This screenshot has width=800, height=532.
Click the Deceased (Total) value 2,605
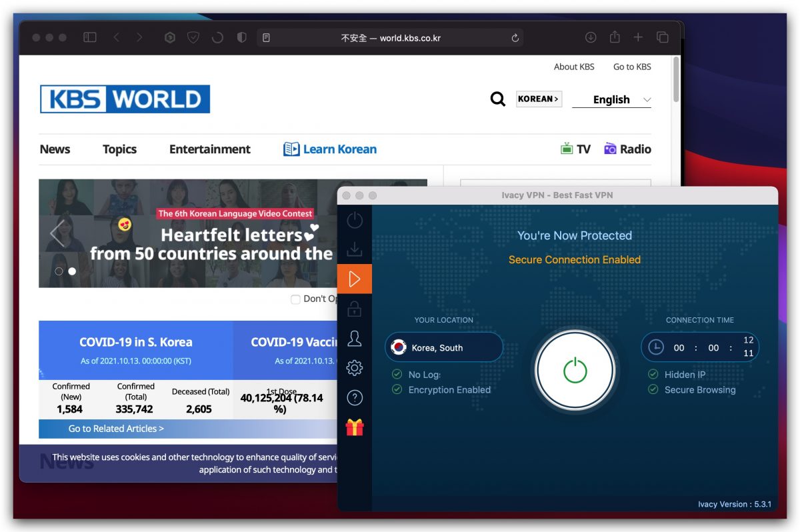199,409
